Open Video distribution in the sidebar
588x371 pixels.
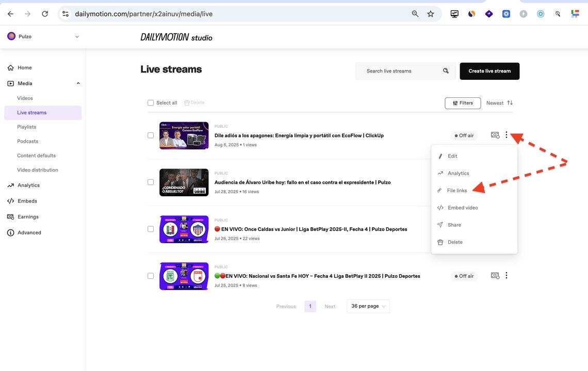coord(38,170)
